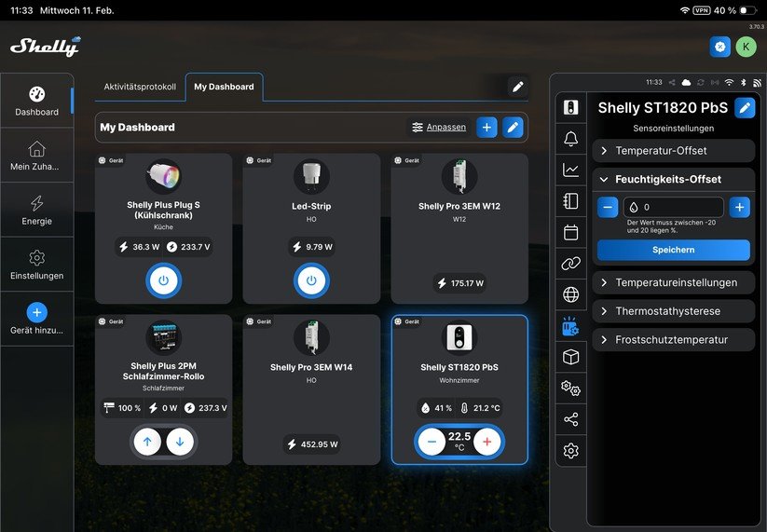This screenshot has height=532, width=767.
Task: Open notifications bell in device panel
Action: [x=571, y=139]
